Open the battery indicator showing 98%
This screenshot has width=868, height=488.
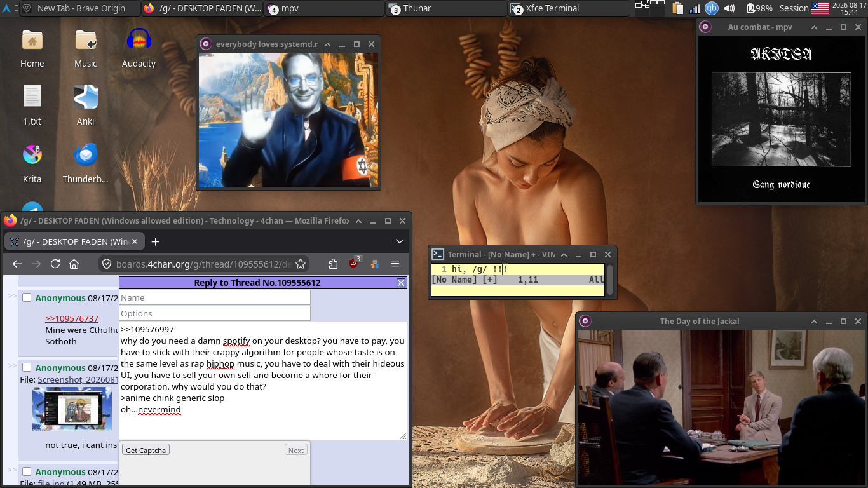coord(759,8)
